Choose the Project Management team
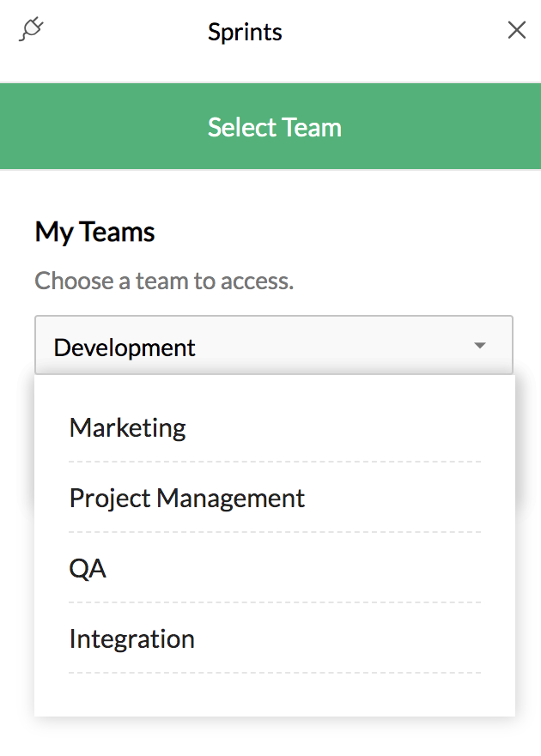541x756 pixels. [186, 498]
